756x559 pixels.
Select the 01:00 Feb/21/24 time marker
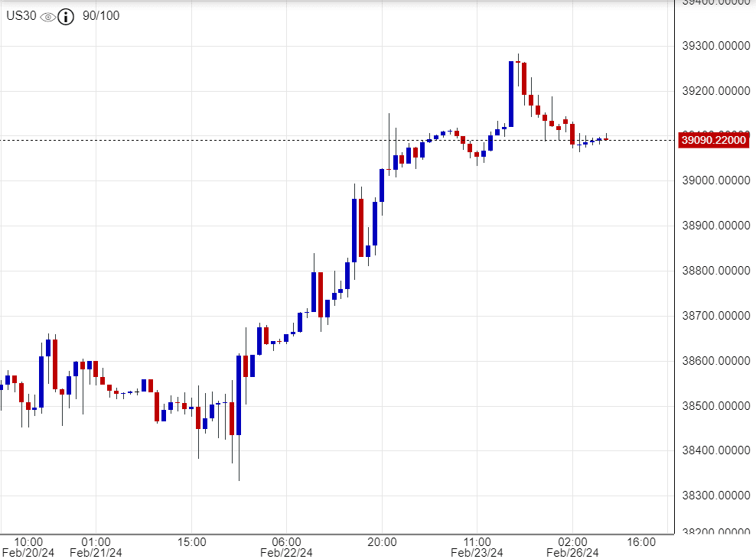pos(95,547)
